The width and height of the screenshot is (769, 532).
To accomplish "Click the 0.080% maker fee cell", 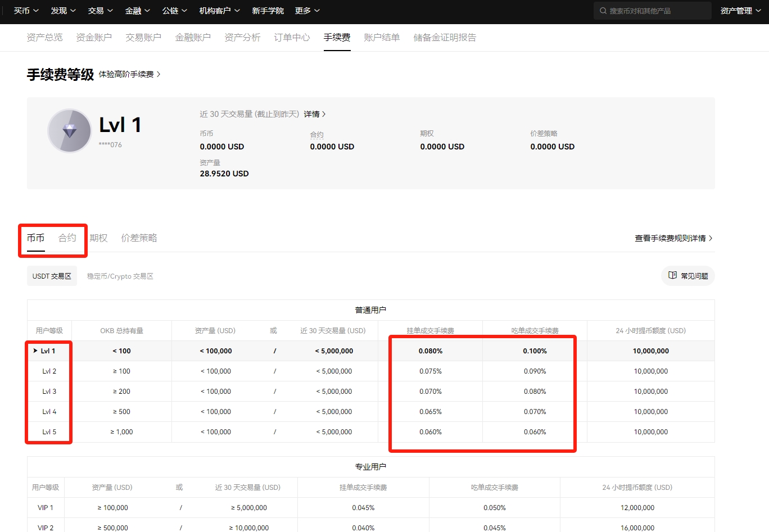I will click(431, 351).
